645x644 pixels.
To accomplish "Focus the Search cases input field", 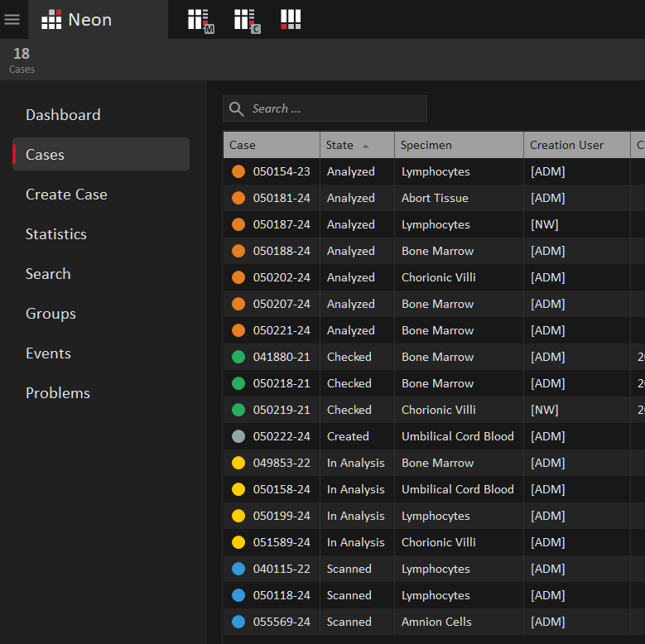I will 335,109.
